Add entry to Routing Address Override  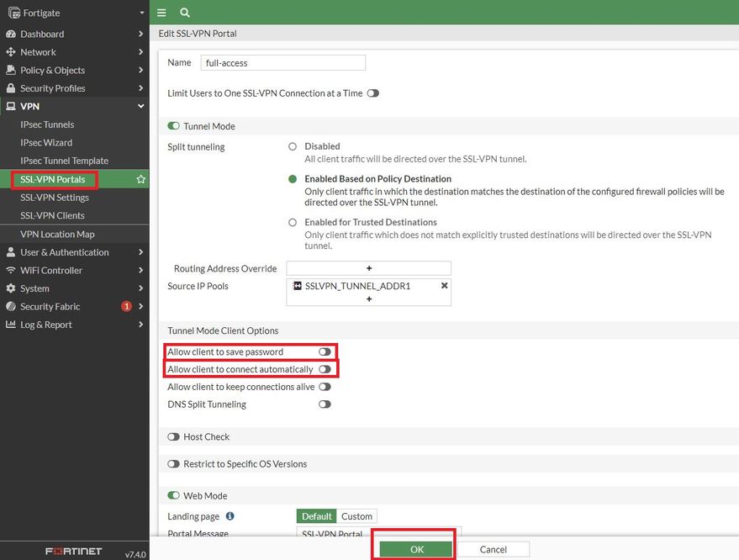click(x=368, y=268)
